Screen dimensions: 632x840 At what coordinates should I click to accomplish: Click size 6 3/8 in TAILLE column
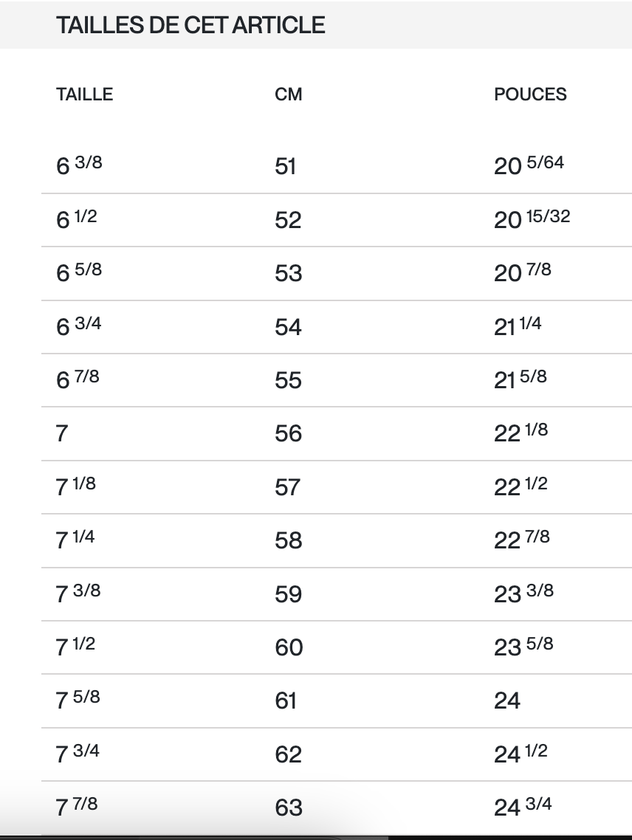pos(79,165)
